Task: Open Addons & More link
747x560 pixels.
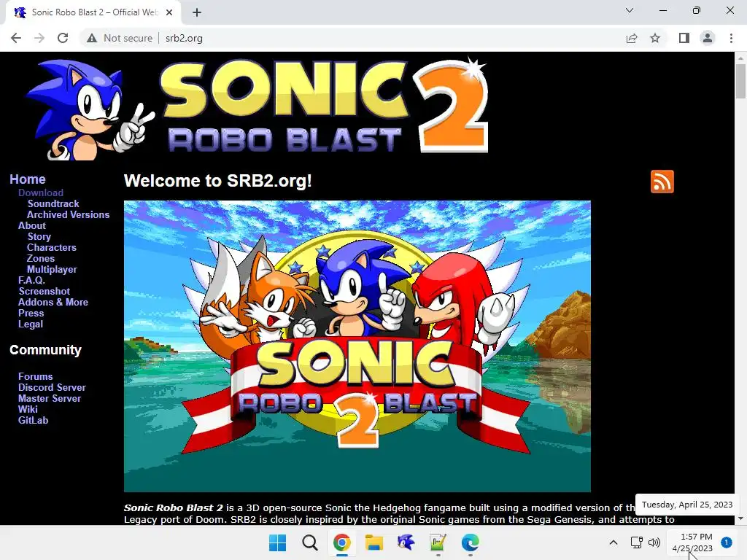Action: click(53, 302)
